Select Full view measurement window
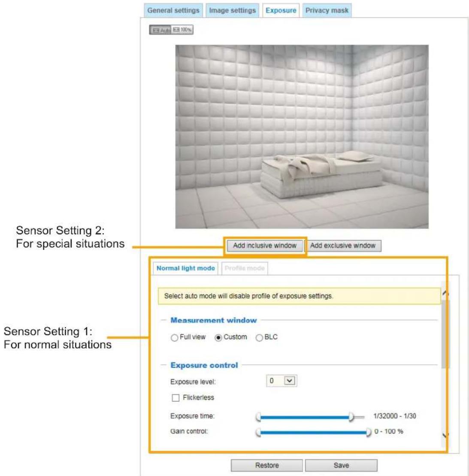 tap(174, 337)
